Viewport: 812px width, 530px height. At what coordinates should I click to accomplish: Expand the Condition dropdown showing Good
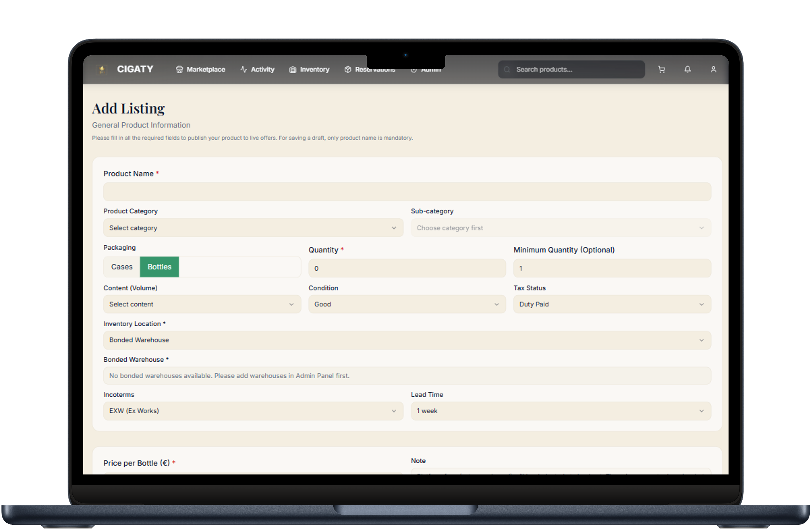[407, 304]
